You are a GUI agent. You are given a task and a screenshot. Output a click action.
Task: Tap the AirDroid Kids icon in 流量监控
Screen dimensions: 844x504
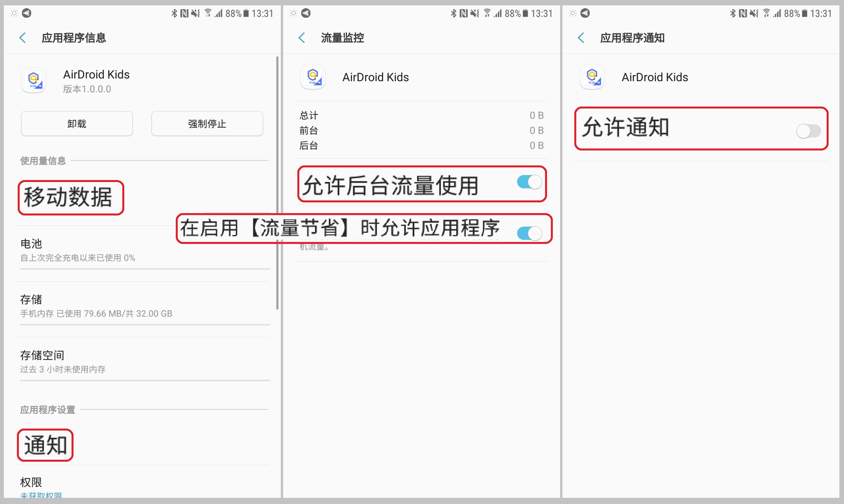(313, 77)
